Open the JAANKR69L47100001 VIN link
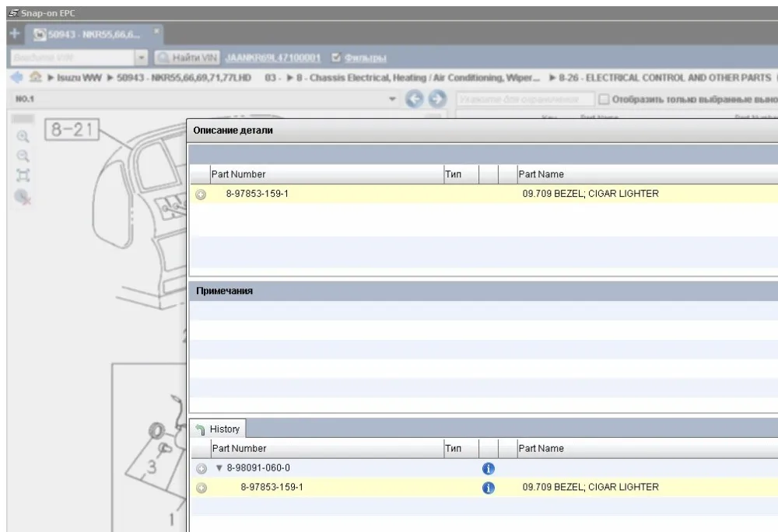This screenshot has height=532, width=778. (x=273, y=58)
